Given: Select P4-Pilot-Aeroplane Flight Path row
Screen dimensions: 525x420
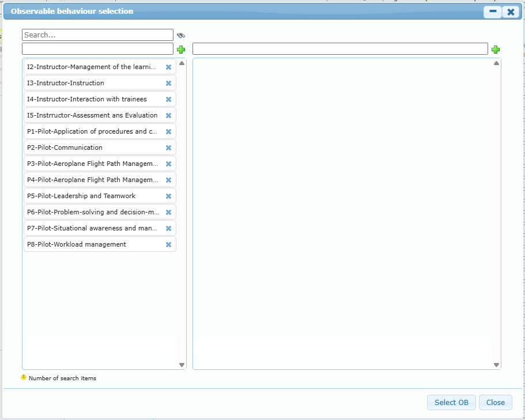Looking at the screenshot, I should (x=100, y=180).
